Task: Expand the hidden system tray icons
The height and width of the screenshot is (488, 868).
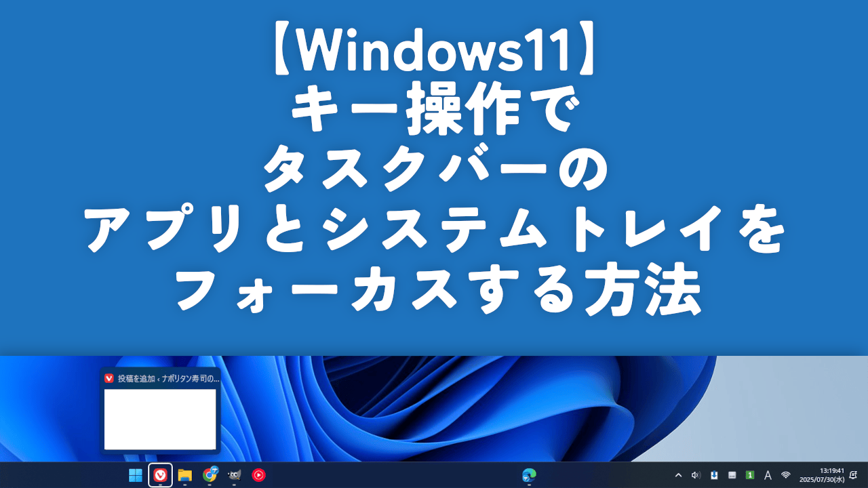Action: pyautogui.click(x=678, y=475)
